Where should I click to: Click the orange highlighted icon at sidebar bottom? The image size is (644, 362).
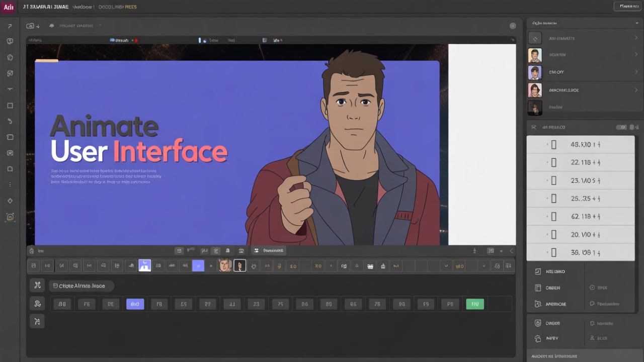coord(10,217)
